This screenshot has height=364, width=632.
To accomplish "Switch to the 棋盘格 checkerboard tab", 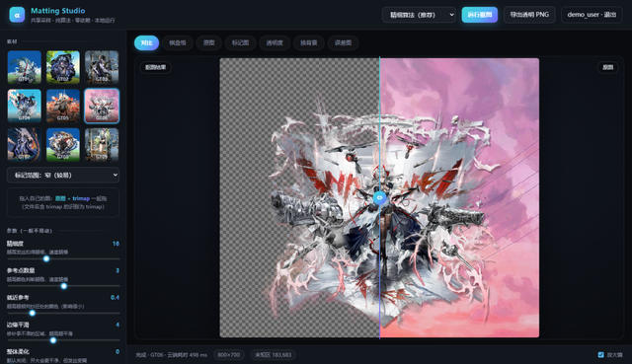I will 178,43.
